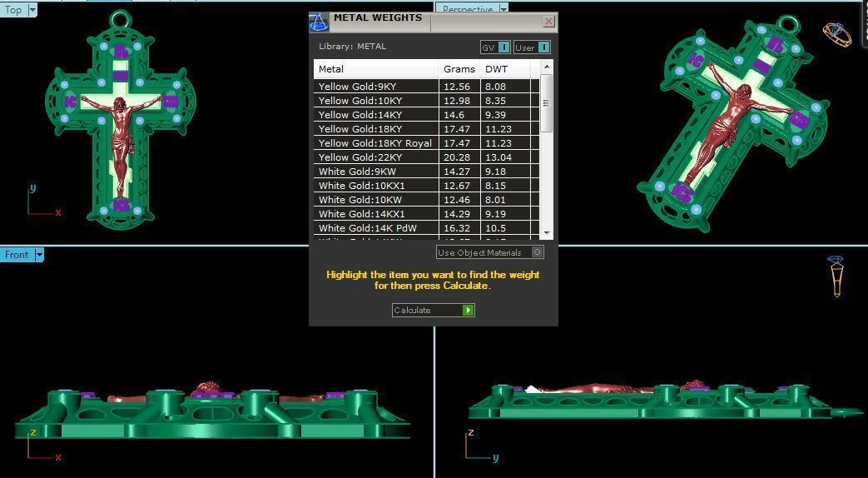Click the 12.56 grams value

[457, 87]
